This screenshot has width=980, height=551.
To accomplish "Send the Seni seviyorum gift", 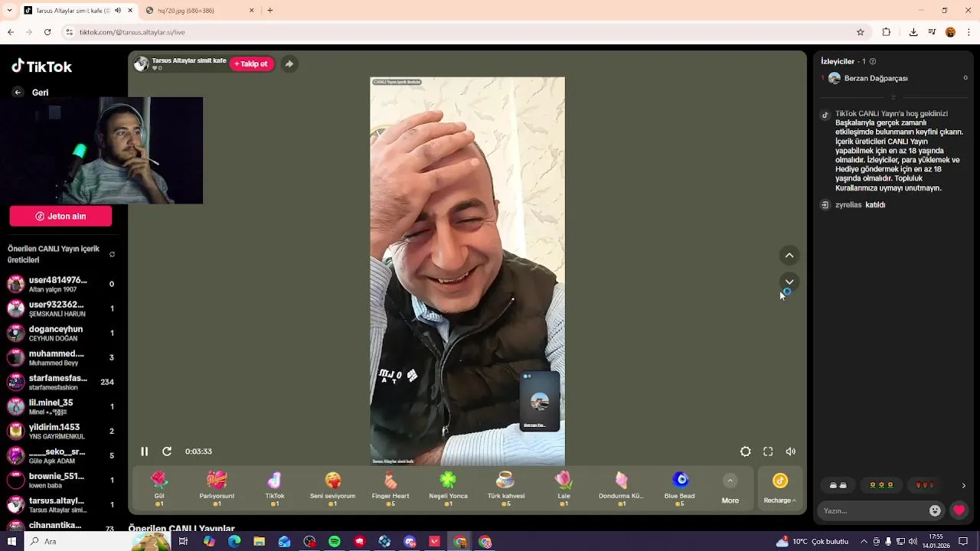I will pyautogui.click(x=332, y=487).
